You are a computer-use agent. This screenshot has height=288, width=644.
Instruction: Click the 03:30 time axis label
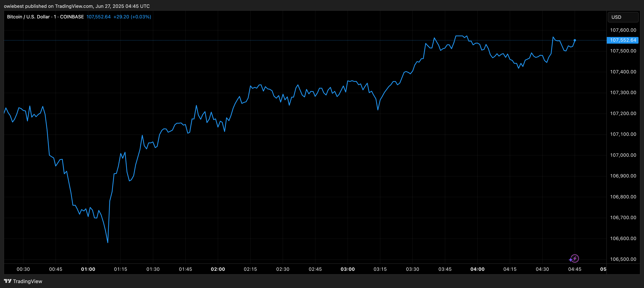pos(413,269)
